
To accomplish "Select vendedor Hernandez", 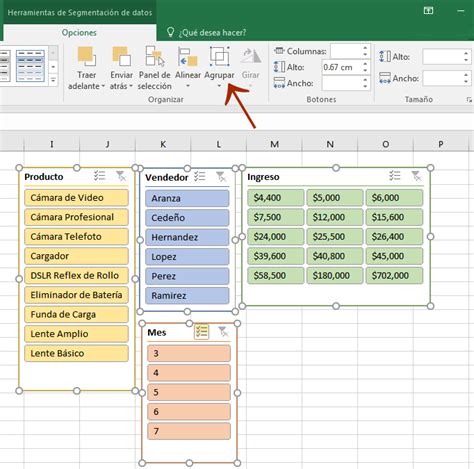I will pyautogui.click(x=187, y=237).
